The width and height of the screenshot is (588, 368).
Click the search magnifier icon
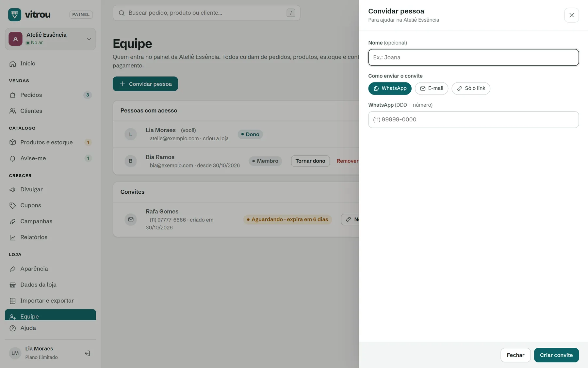click(122, 13)
